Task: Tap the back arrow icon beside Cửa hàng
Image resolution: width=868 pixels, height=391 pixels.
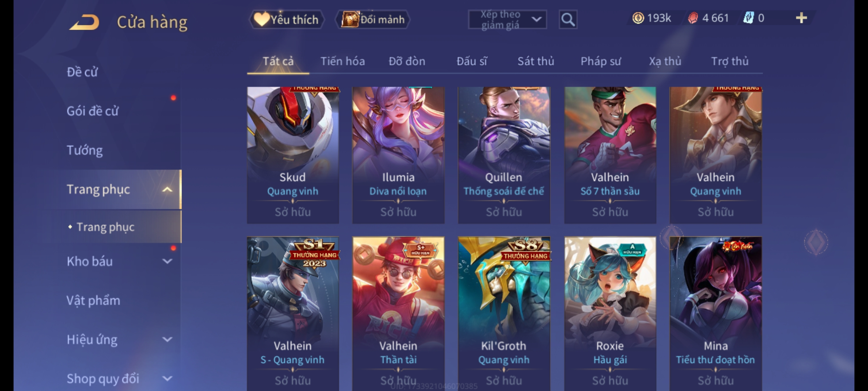Action: 85,22
